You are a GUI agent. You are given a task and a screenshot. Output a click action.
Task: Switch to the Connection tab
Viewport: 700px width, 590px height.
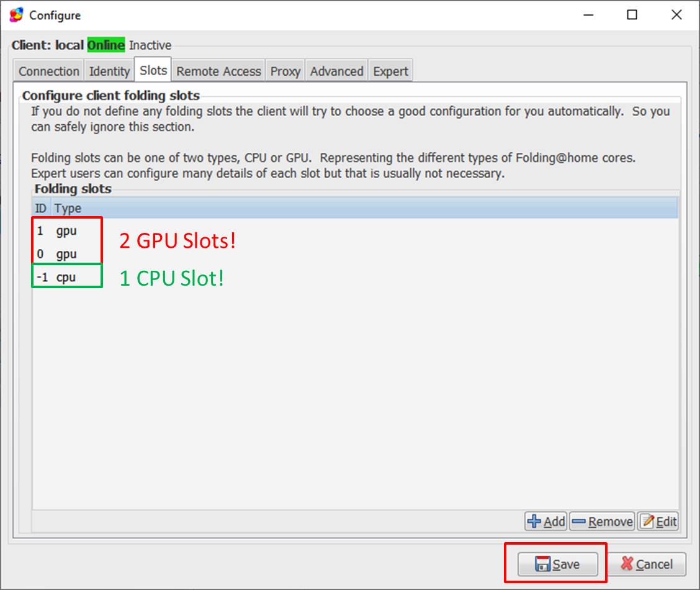click(48, 71)
